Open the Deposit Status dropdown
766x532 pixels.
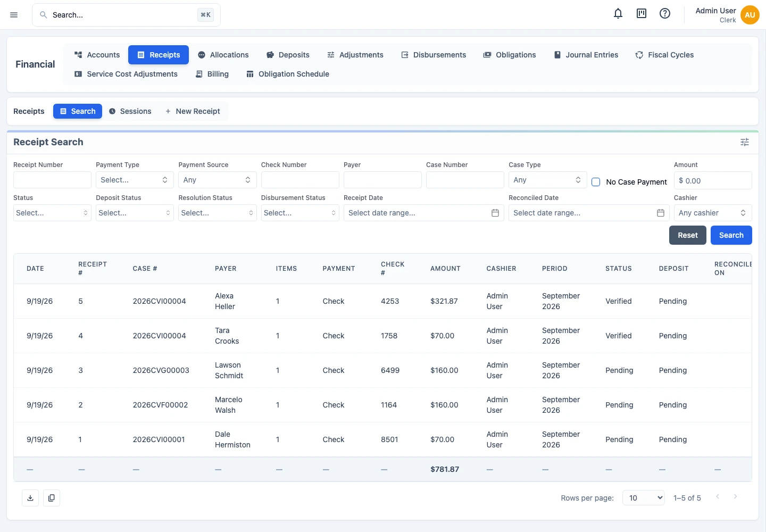(135, 213)
